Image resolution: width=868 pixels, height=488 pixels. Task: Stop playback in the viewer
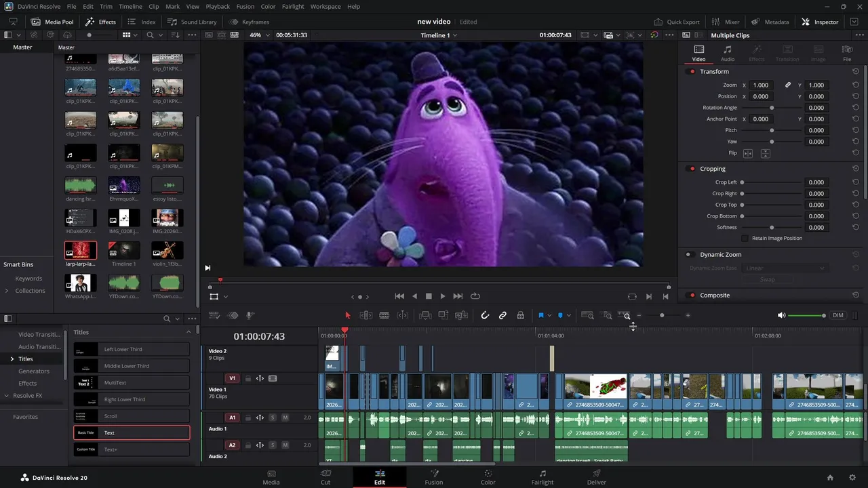point(429,296)
